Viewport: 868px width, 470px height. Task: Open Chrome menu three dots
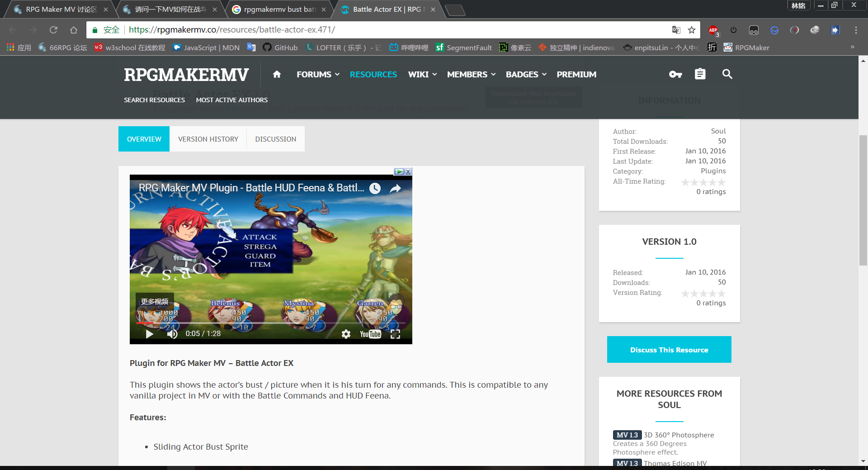856,30
